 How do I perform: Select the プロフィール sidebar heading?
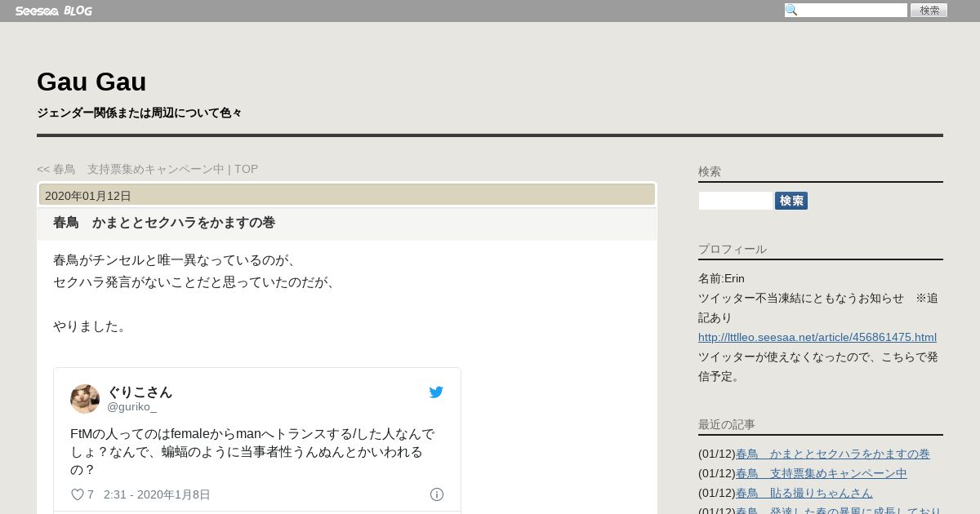point(733,249)
